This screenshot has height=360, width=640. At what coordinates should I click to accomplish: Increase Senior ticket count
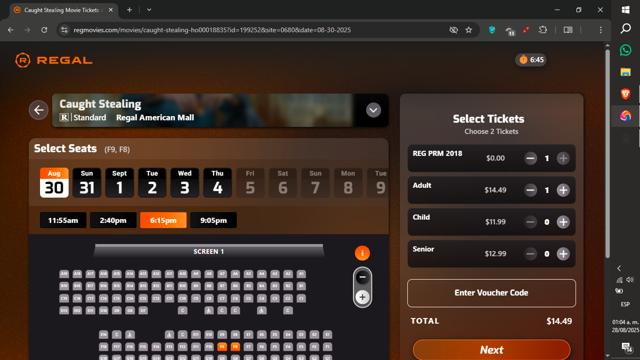click(563, 254)
